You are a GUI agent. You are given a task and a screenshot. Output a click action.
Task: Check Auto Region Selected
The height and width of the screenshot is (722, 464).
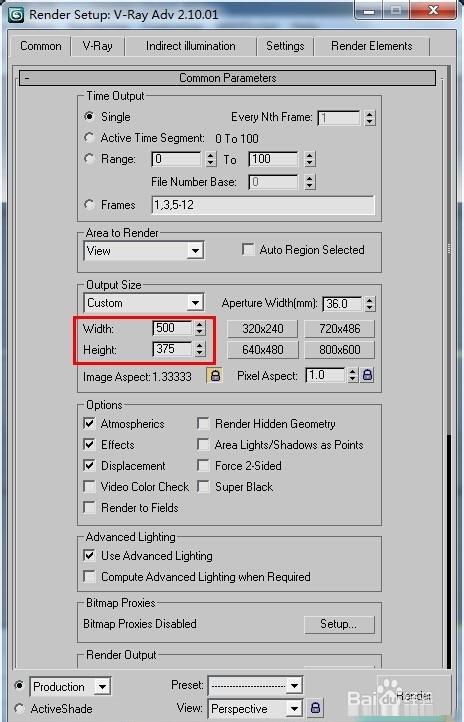pyautogui.click(x=248, y=250)
